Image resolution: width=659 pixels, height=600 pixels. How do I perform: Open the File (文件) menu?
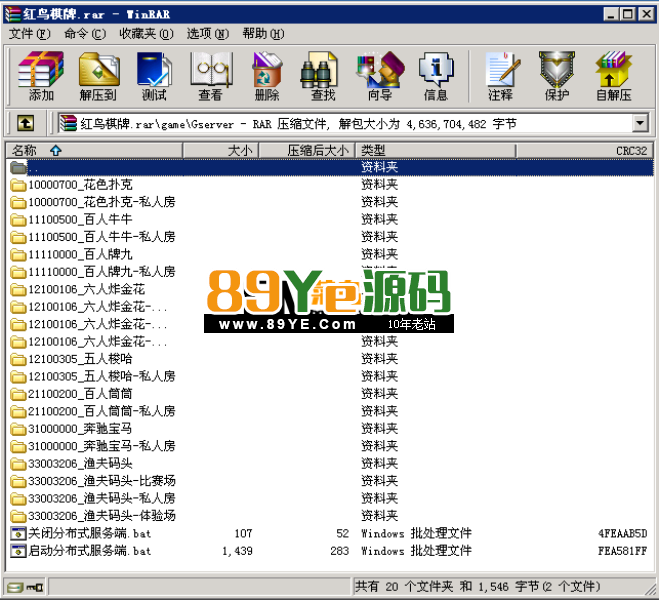coord(29,34)
